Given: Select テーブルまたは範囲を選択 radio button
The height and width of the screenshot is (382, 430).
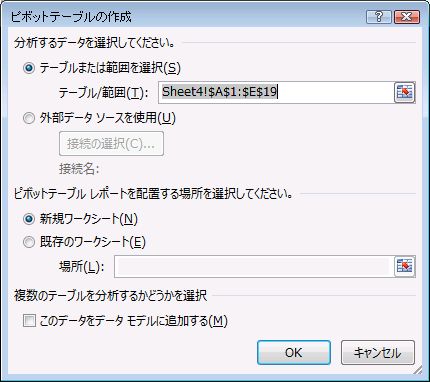Looking at the screenshot, I should pyautogui.click(x=29, y=68).
